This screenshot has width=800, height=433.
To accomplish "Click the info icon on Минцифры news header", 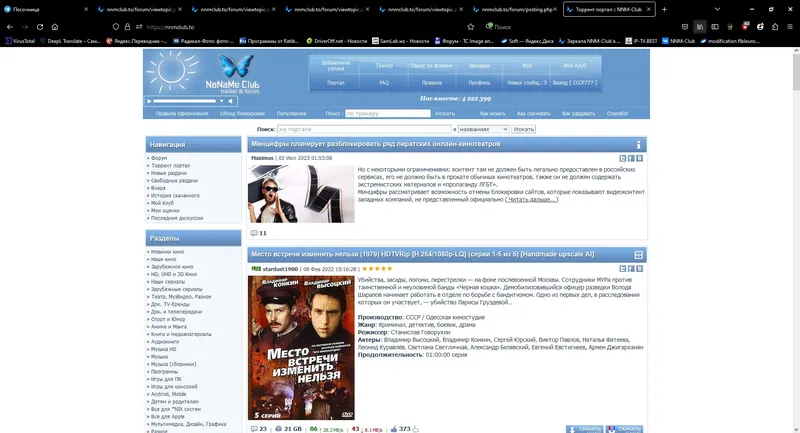I will tap(638, 144).
